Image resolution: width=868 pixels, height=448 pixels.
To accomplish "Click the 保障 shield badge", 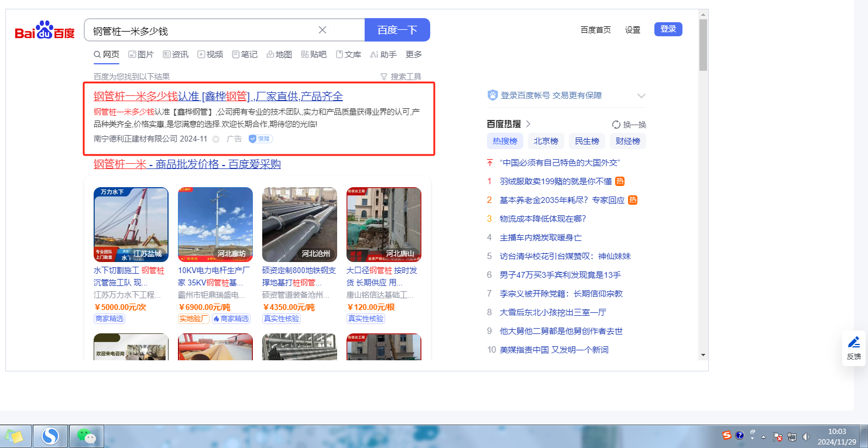I will tap(260, 139).
